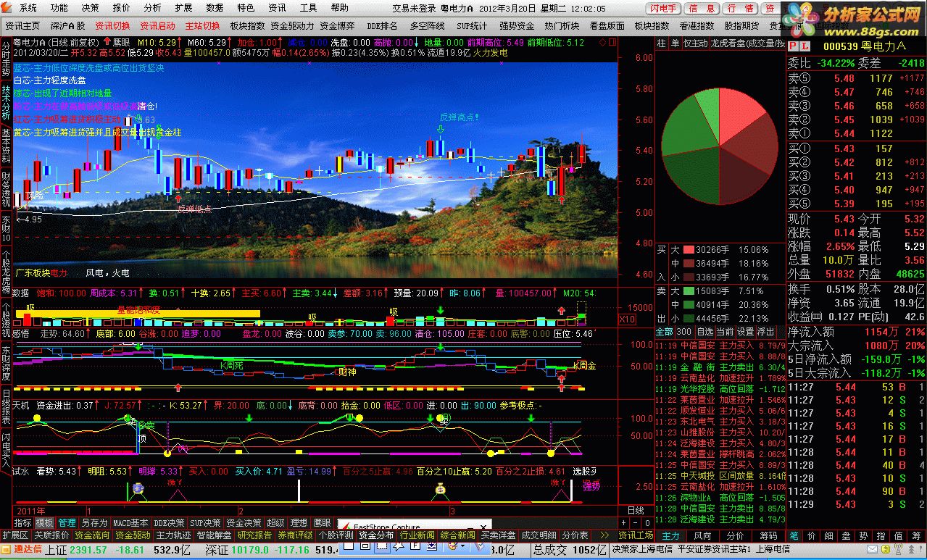Switch to 技术分析 side tab
The width and height of the screenshot is (927, 560).
pyautogui.click(x=6, y=104)
